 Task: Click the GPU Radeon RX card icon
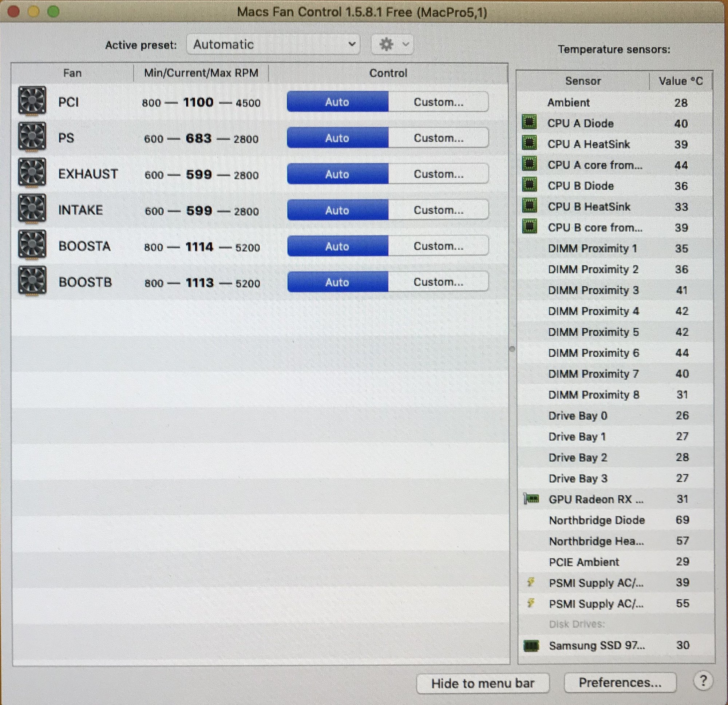point(531,499)
